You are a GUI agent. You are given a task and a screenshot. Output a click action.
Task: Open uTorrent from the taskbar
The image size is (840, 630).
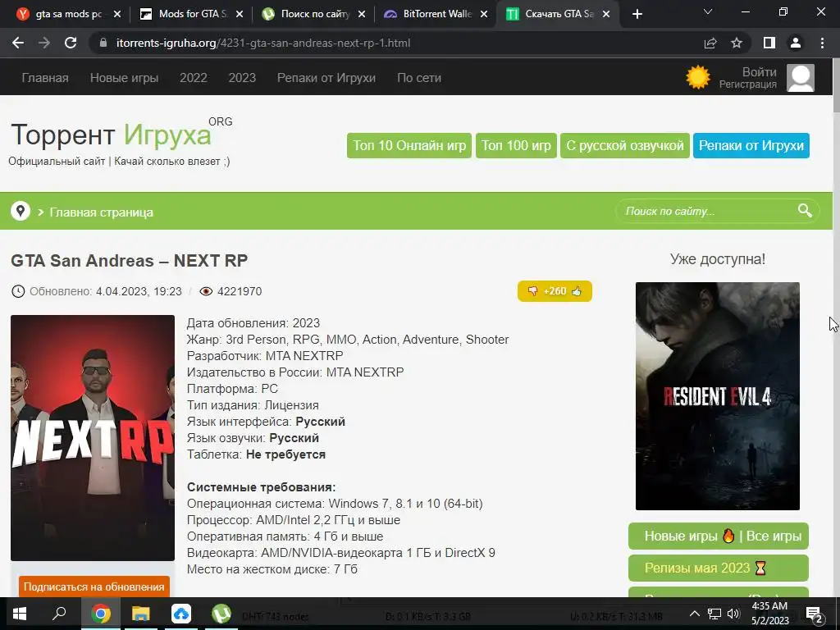pos(221,614)
